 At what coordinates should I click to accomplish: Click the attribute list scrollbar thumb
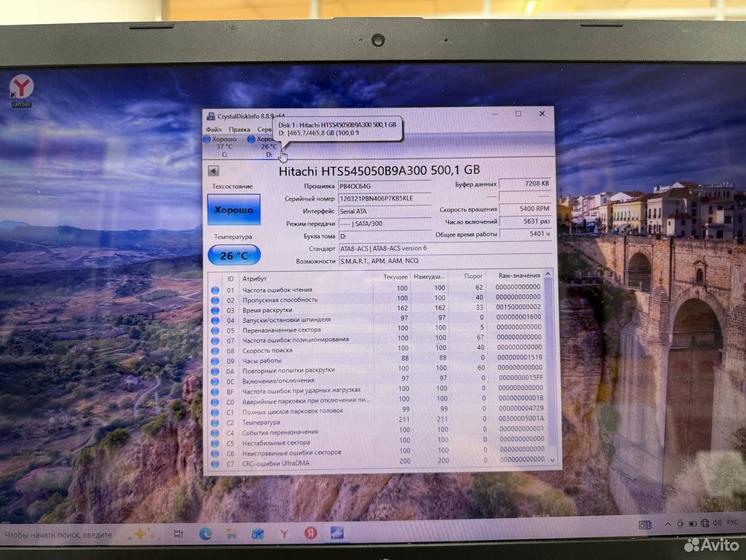(550, 362)
